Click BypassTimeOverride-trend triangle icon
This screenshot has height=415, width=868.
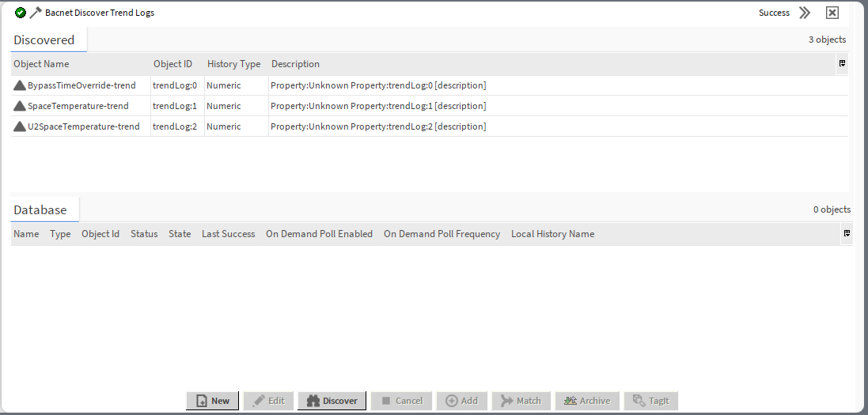[x=20, y=85]
